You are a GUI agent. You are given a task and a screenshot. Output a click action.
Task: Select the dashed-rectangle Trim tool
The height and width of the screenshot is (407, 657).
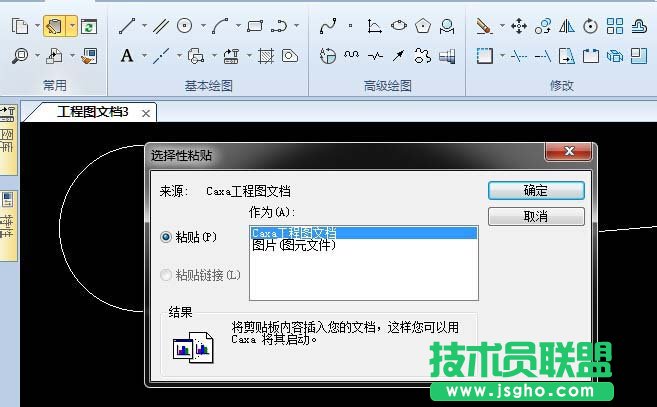pos(484,56)
